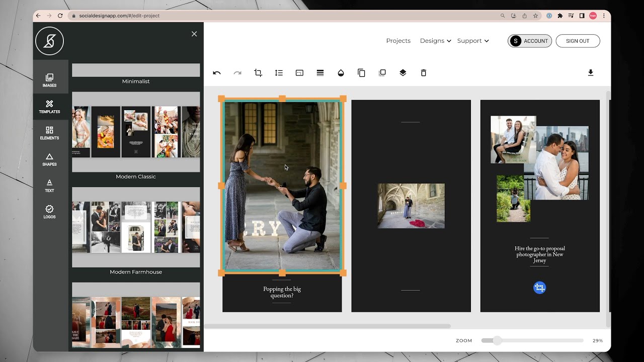Click the duplicate stacked-squares icon
This screenshot has width=644, height=362.
382,73
